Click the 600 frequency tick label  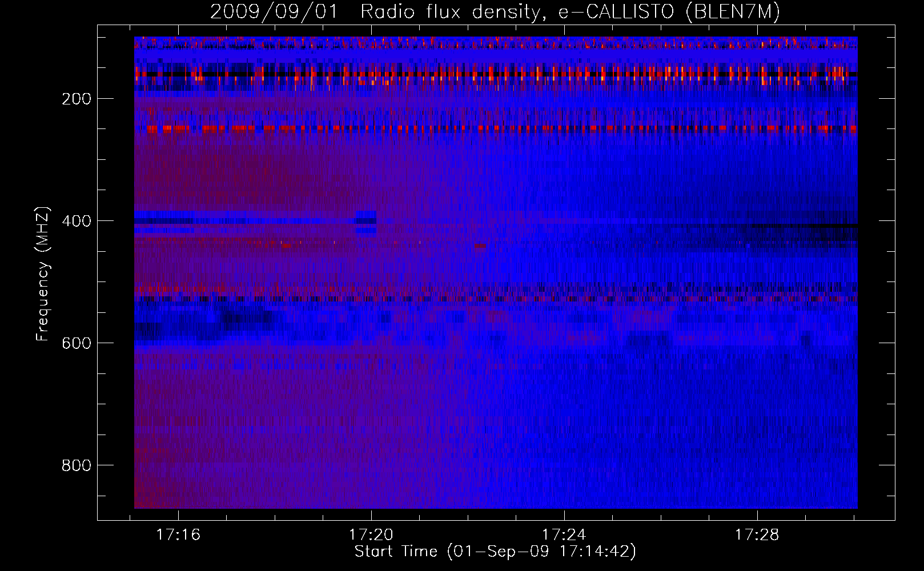(x=77, y=343)
